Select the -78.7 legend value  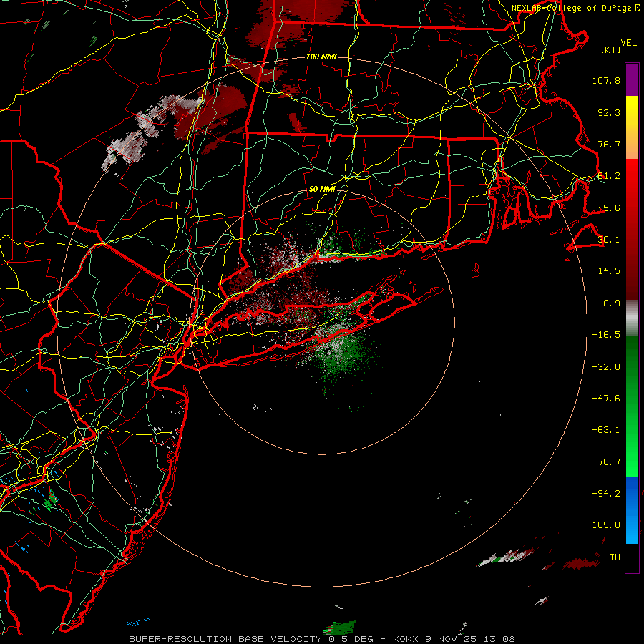point(606,462)
